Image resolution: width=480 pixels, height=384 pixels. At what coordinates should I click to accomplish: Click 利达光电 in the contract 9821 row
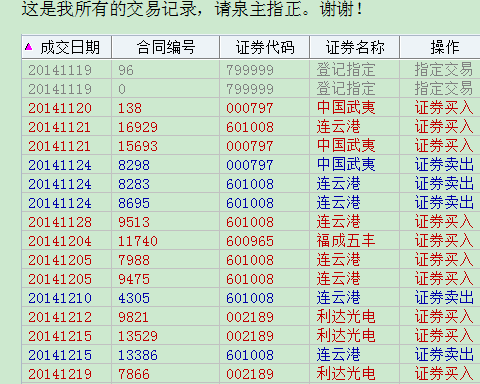346,316
